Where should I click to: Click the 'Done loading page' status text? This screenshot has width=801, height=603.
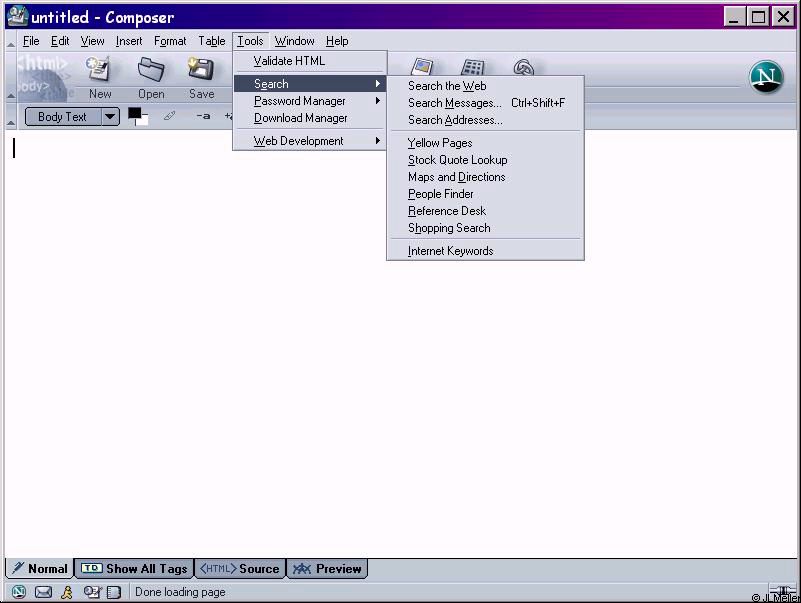pyautogui.click(x=180, y=592)
